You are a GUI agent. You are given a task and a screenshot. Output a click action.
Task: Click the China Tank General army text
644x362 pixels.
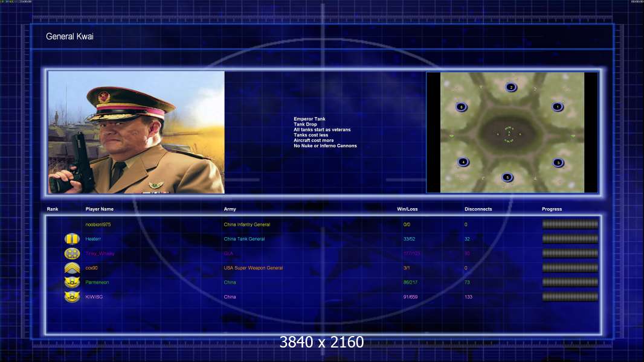coord(245,239)
